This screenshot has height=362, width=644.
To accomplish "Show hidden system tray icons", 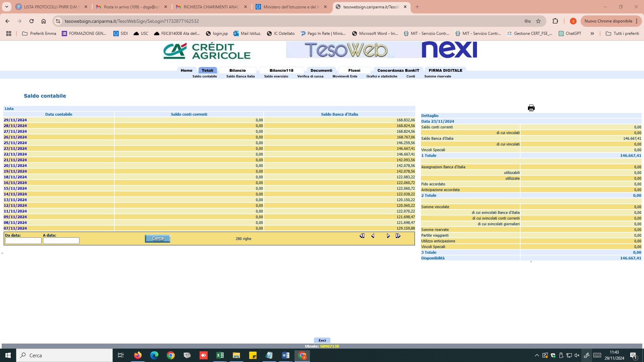I will point(537,355).
